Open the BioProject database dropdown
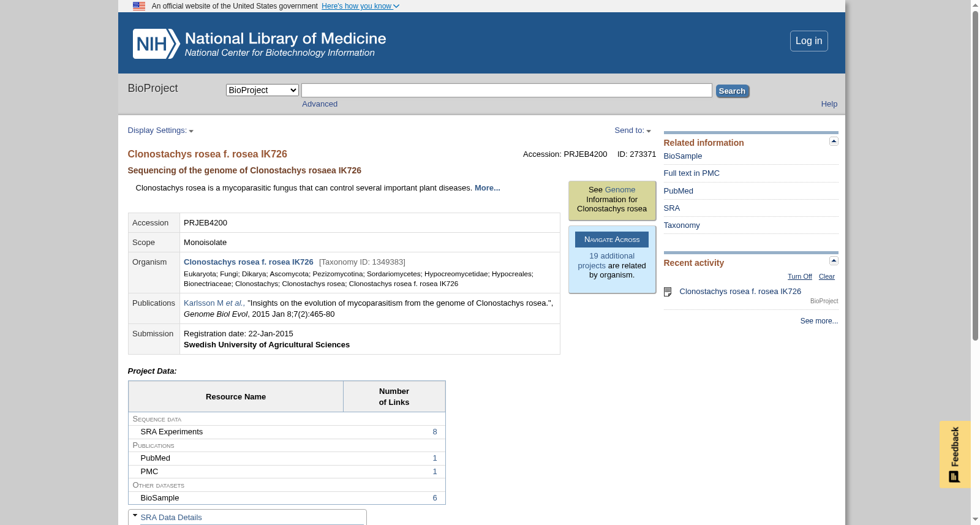 pos(262,90)
